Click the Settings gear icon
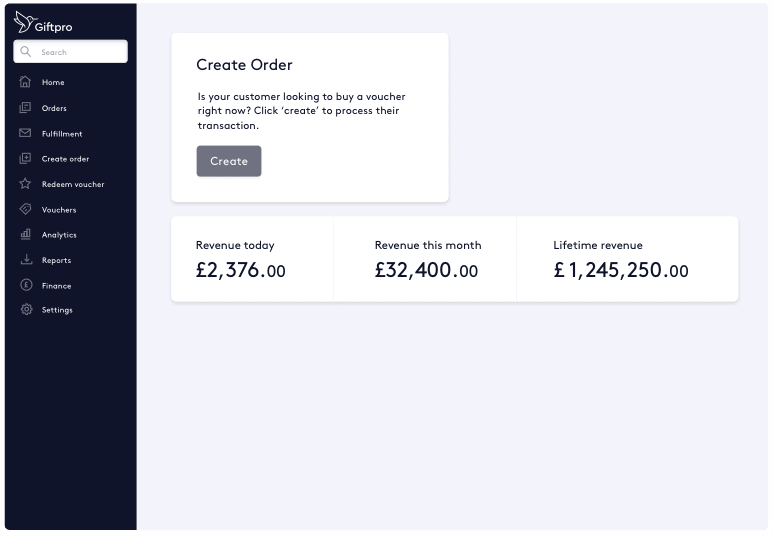This screenshot has width=773, height=536. pos(26,310)
